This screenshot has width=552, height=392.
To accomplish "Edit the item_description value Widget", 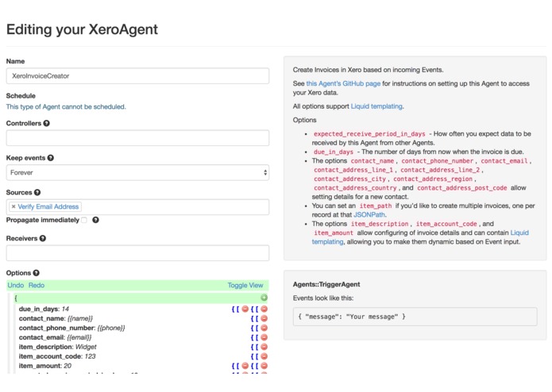I will coord(86,347).
